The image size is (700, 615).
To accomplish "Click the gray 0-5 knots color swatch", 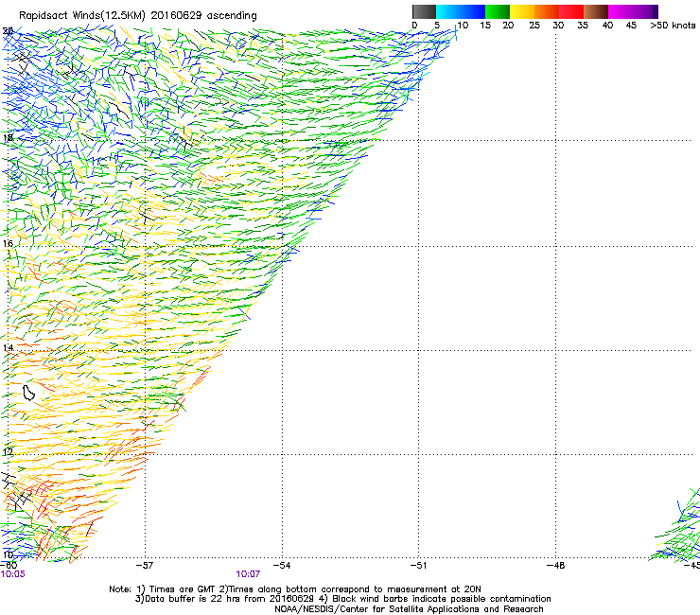I will point(424,11).
